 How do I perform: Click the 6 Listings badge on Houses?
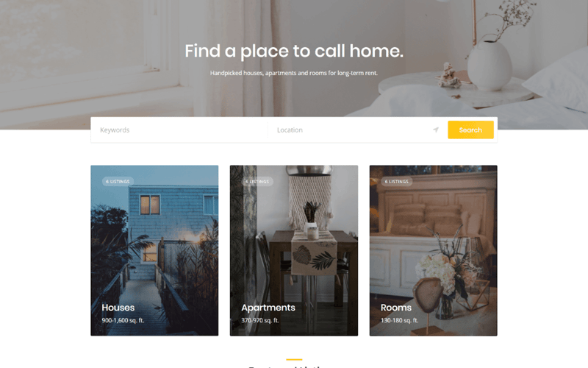pyautogui.click(x=118, y=181)
